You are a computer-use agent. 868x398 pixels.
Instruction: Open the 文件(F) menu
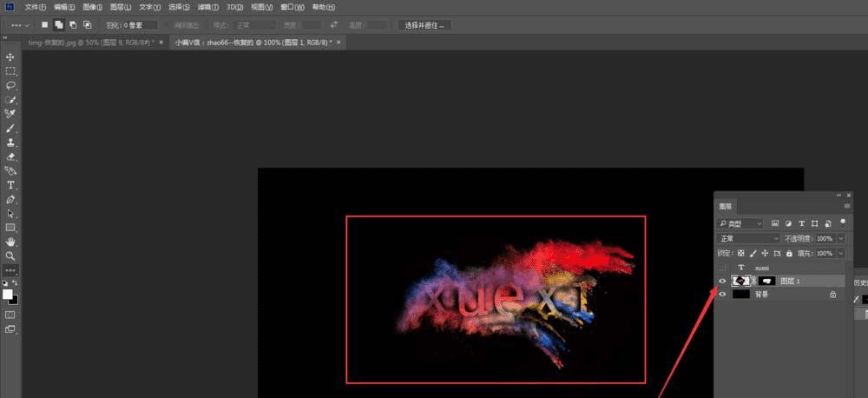[36, 7]
